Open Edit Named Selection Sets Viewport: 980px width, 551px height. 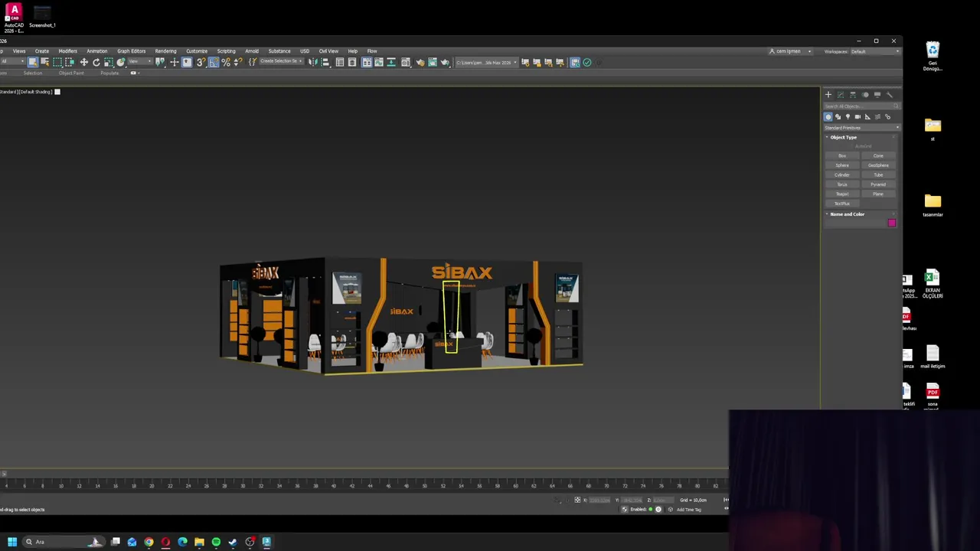click(252, 63)
